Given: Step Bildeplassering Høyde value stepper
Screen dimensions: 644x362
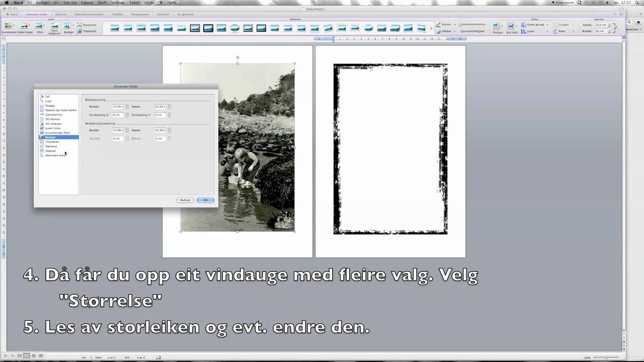Looking at the screenshot, I should (170, 107).
